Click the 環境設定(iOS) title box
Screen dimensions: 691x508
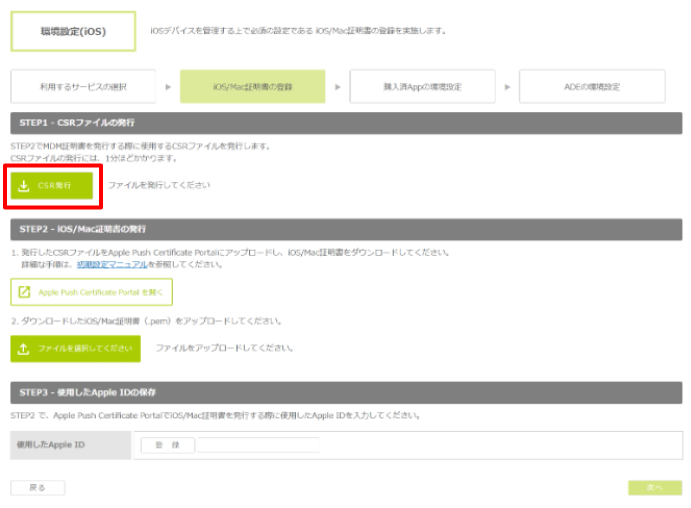coord(73,31)
